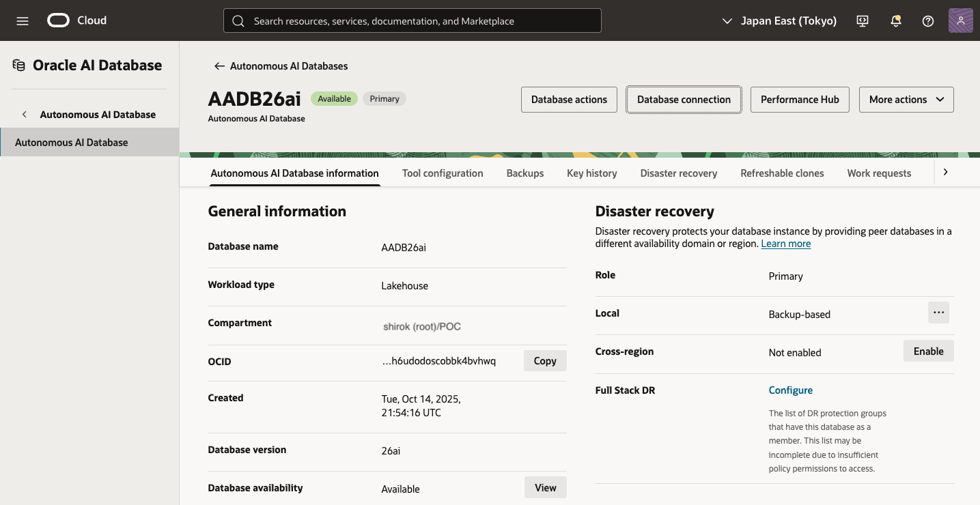Click the search magnifier icon
The width and height of the screenshot is (980, 505).
point(238,21)
